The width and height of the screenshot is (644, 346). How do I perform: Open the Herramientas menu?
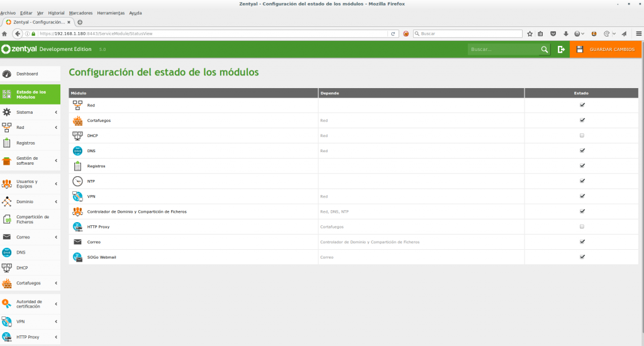pyautogui.click(x=111, y=13)
